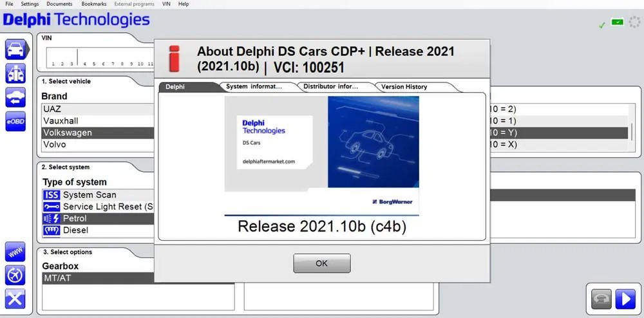Image resolution: width=644 pixels, height=318 pixels.
Task: Open the Help menu
Action: [184, 4]
